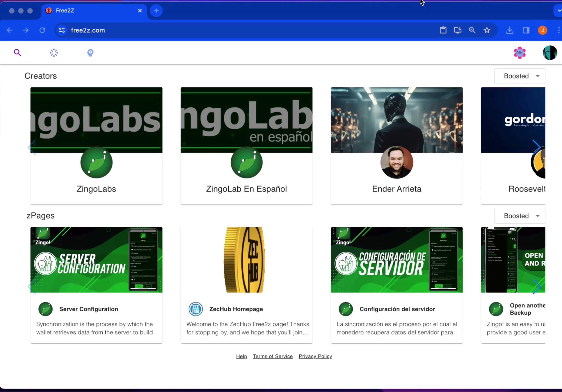Show next zPages with right chevron

[536, 286]
